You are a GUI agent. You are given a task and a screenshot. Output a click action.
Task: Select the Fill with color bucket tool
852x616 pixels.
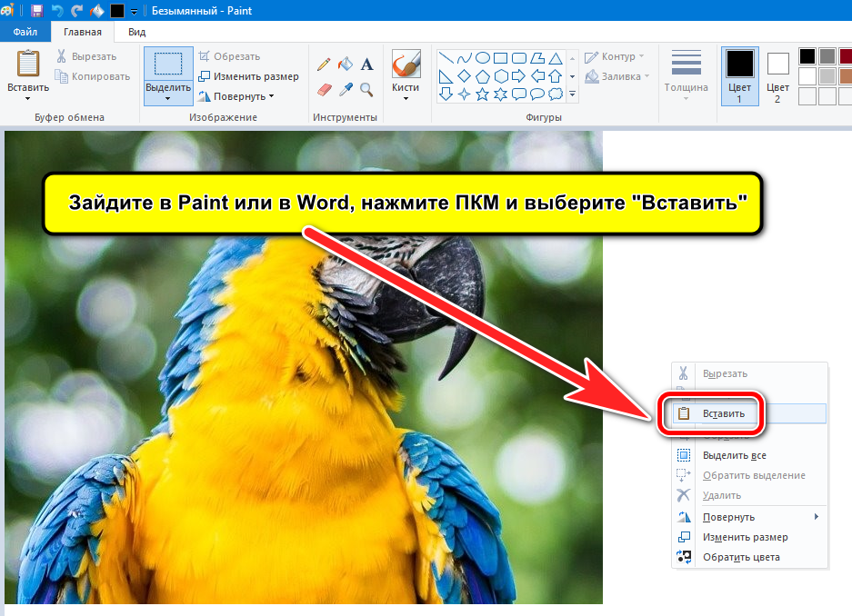tap(346, 65)
